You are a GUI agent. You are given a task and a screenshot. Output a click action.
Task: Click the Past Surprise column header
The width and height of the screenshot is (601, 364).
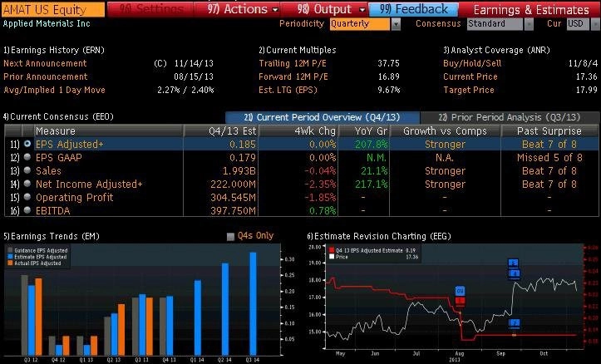(x=549, y=131)
